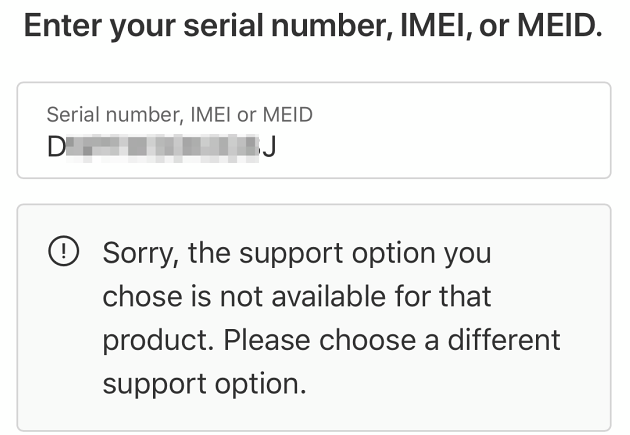Click the final "support option." line
The image size is (630, 435).
(x=204, y=383)
